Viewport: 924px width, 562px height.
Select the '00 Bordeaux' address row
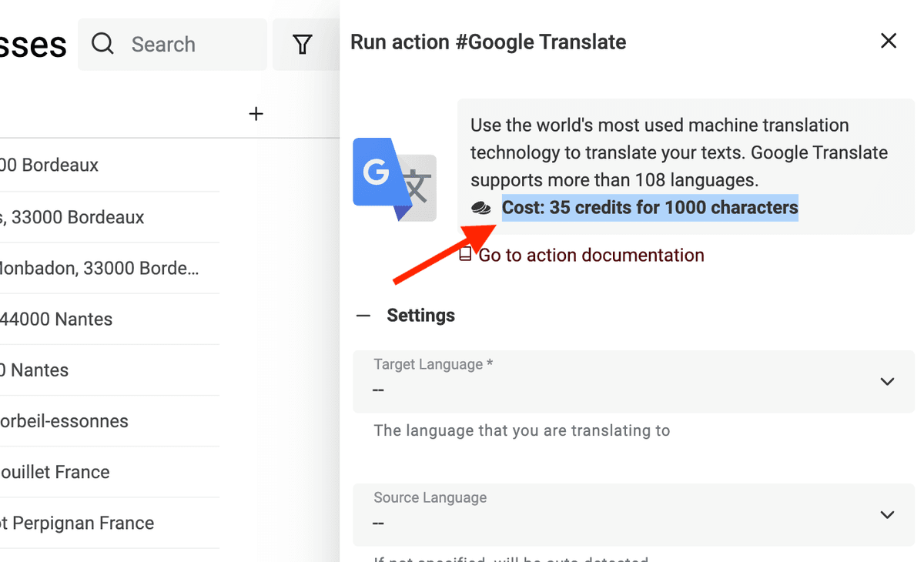[x=109, y=166]
